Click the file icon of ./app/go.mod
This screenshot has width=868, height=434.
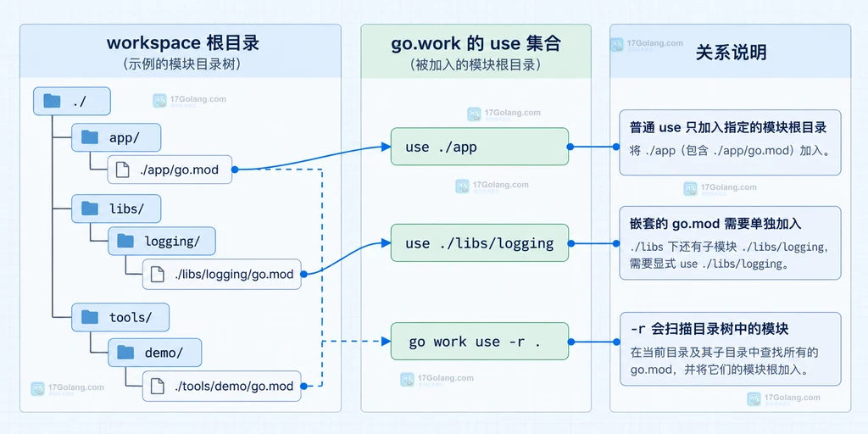coord(122,170)
